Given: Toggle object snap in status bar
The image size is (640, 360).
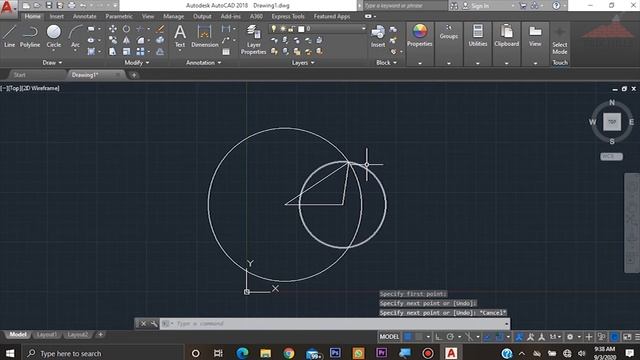Looking at the screenshot, I should (499, 337).
